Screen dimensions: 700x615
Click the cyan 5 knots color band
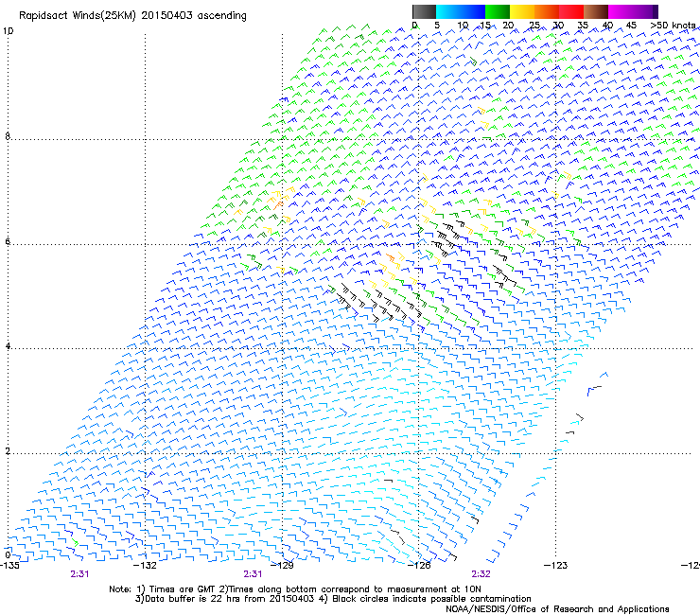click(447, 11)
